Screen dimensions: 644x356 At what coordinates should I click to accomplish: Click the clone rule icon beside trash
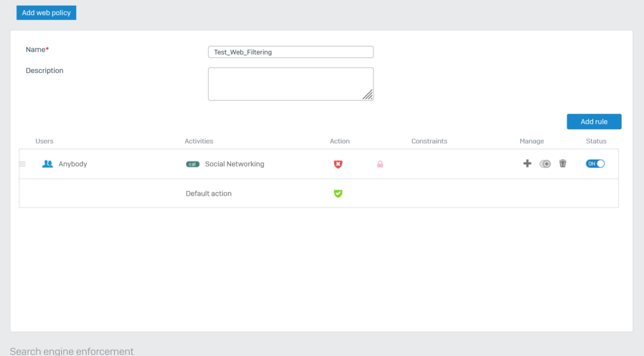tap(545, 164)
